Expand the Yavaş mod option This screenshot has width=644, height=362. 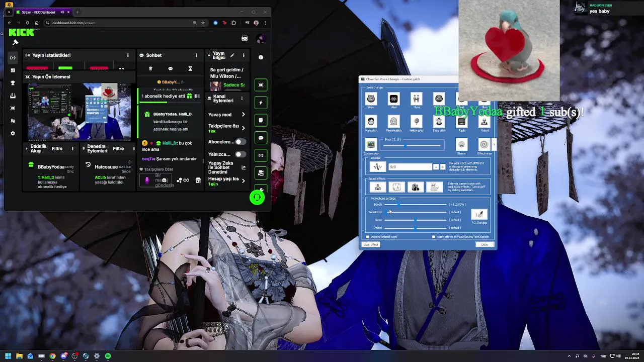coord(244,115)
